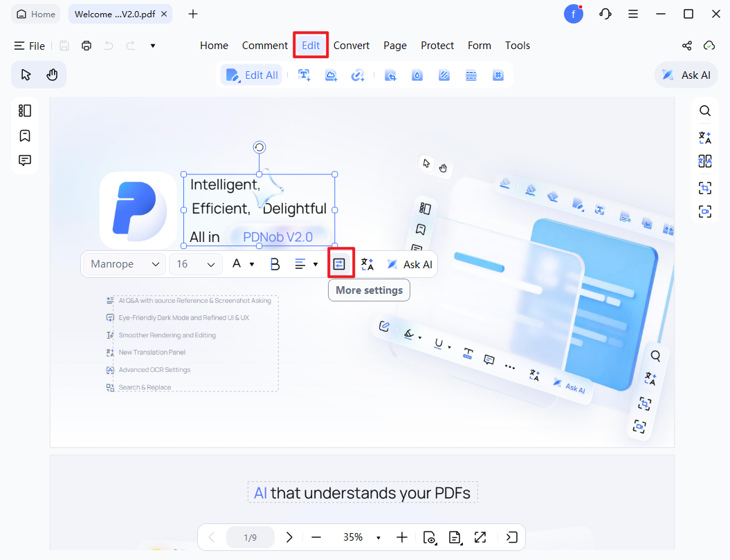Go to the next page

tap(289, 537)
